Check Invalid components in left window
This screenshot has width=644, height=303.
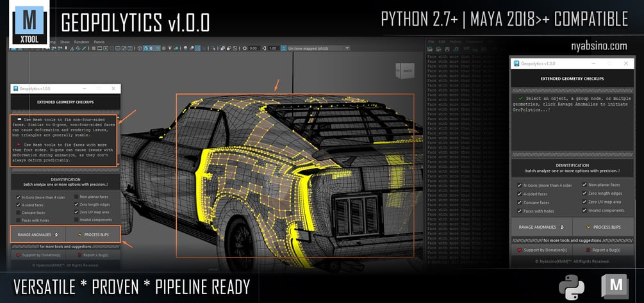tap(76, 220)
